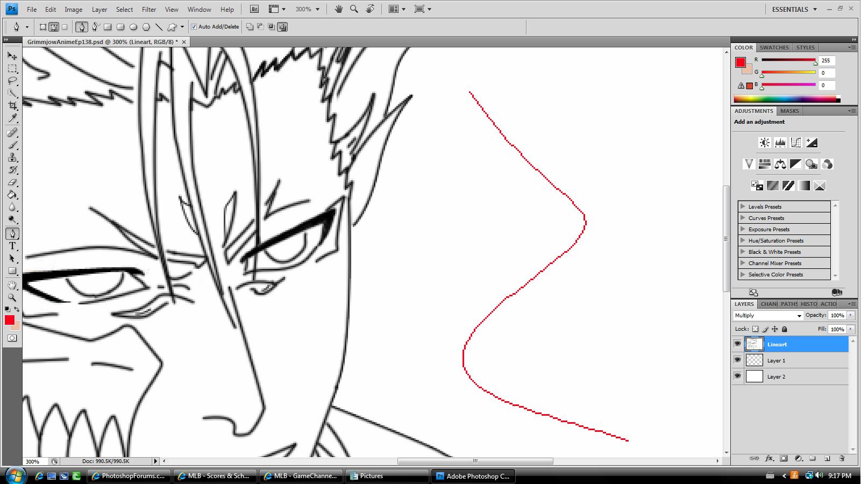This screenshot has width=868, height=484.
Task: Open the Essentials workspace dropdown
Action: tap(794, 9)
